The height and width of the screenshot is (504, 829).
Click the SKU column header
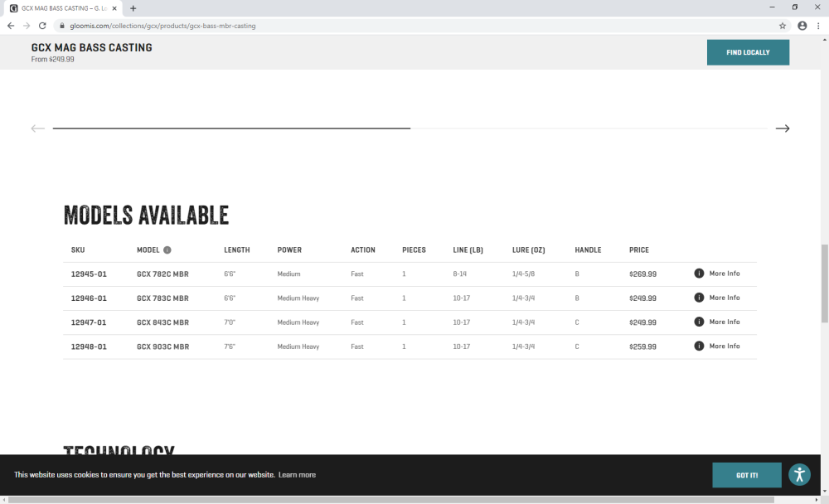point(78,250)
